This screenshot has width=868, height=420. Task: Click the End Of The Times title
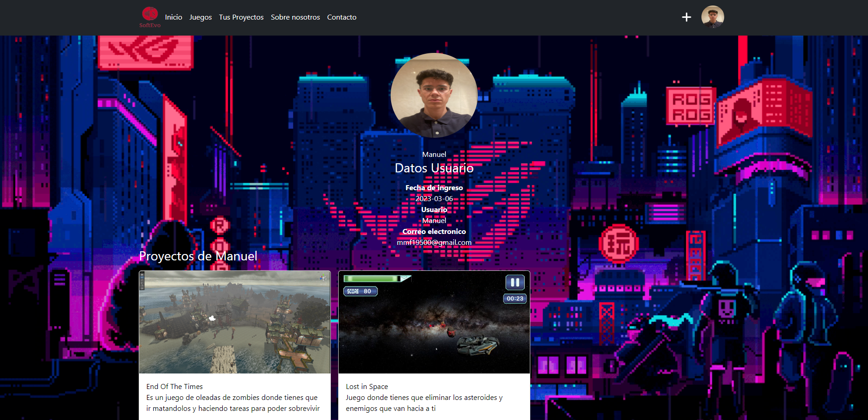pyautogui.click(x=174, y=387)
